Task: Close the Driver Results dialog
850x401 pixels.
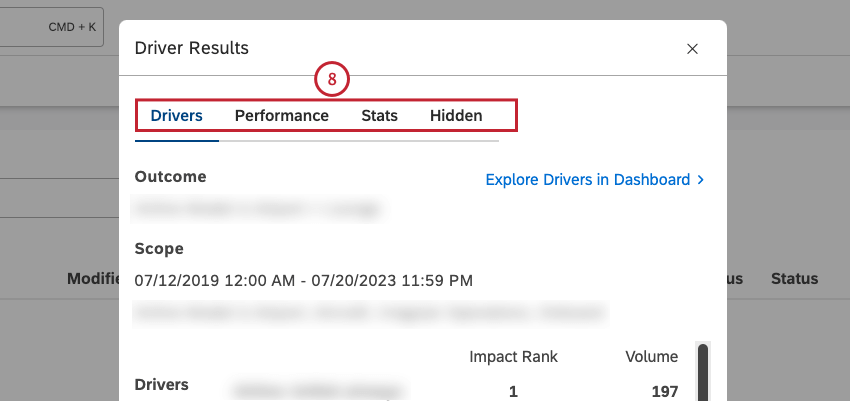Action: 692,49
